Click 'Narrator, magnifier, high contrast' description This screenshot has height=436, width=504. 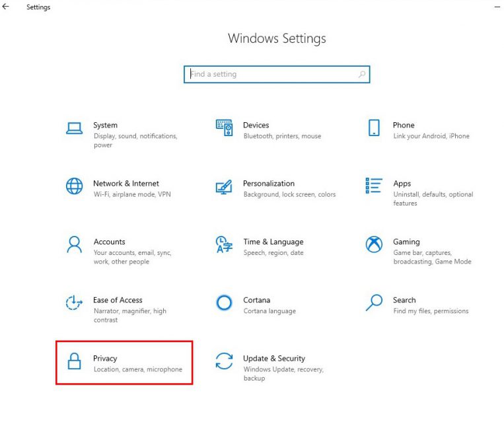click(130, 315)
